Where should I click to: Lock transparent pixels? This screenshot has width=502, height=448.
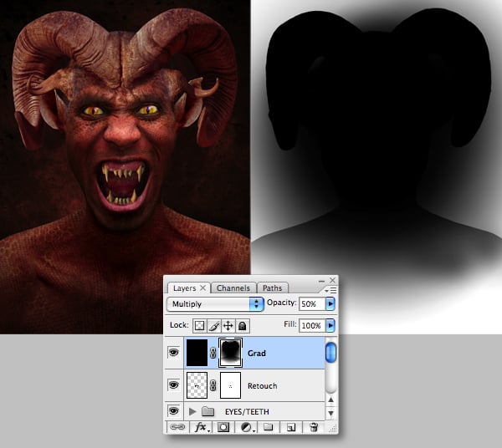pos(200,325)
